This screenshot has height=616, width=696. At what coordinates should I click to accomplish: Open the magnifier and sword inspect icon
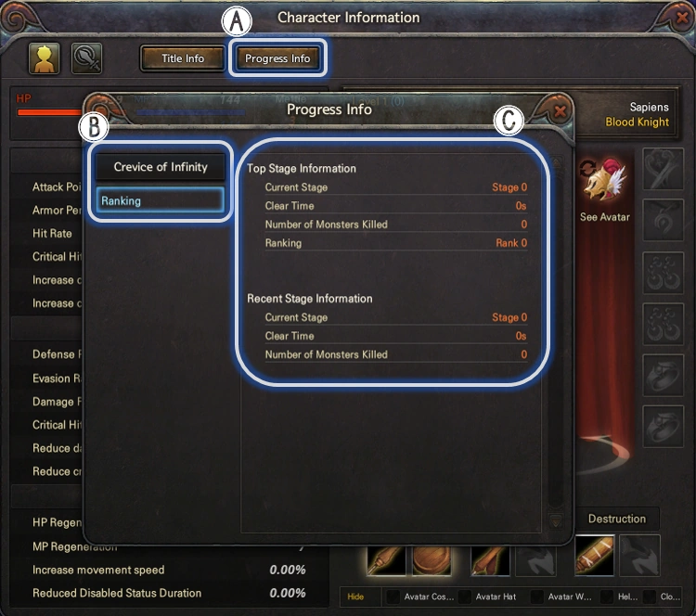click(86, 58)
